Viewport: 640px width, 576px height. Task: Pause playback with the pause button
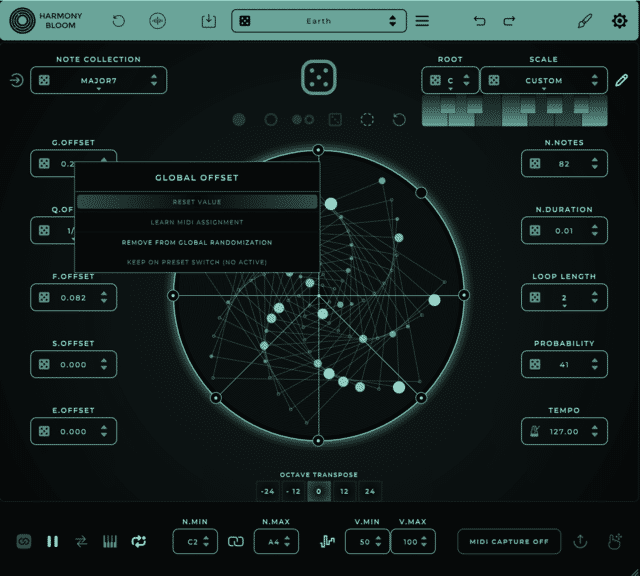click(52, 542)
